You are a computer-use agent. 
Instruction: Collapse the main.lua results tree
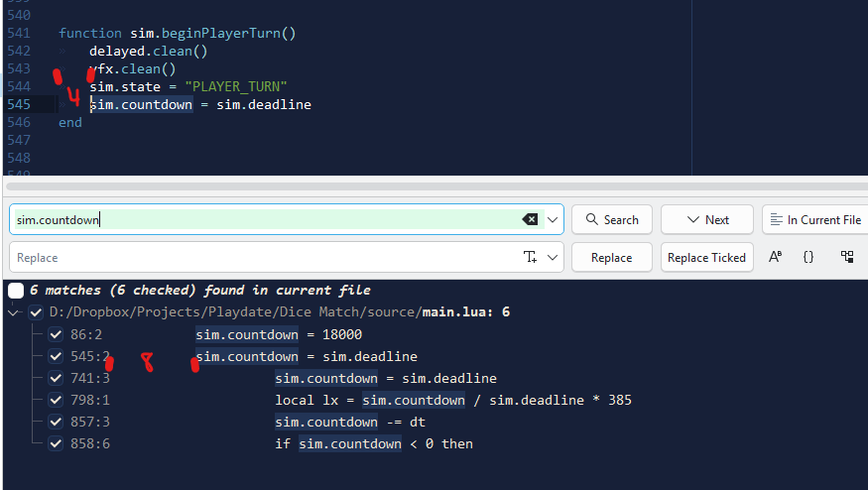tap(13, 312)
